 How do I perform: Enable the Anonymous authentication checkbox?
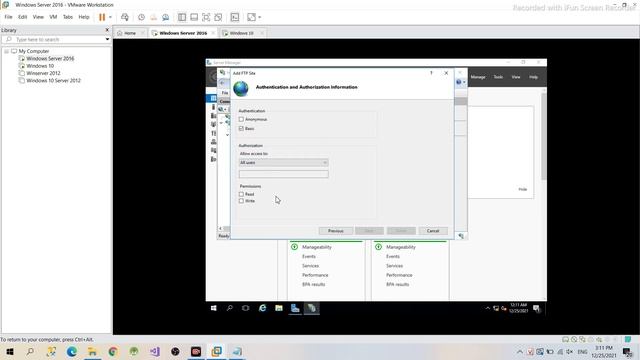[241, 119]
